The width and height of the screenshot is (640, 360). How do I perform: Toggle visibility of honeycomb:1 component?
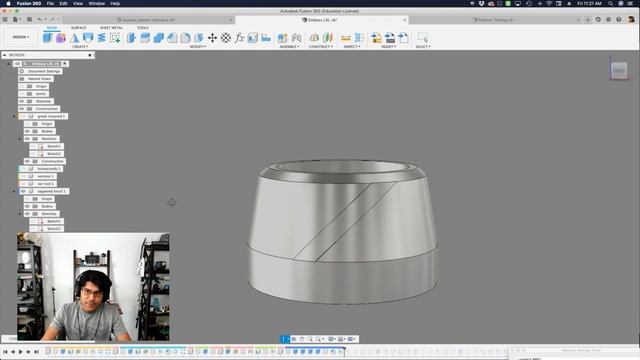pos(23,169)
